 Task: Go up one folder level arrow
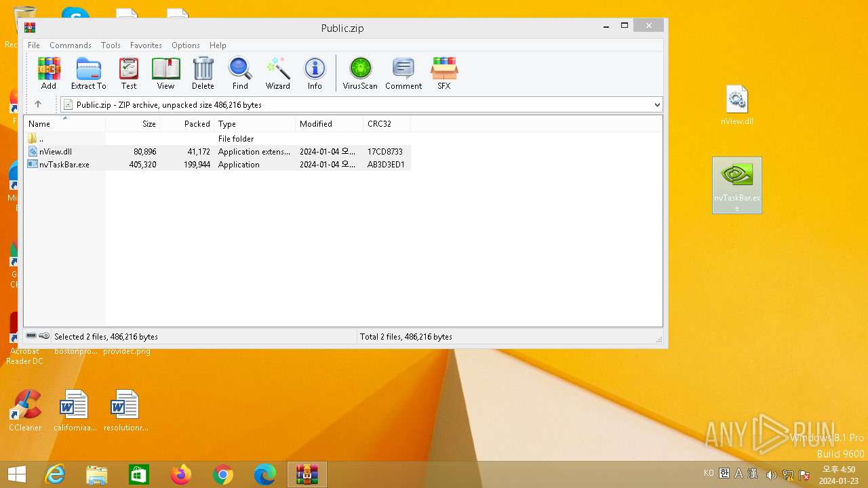pyautogui.click(x=38, y=104)
